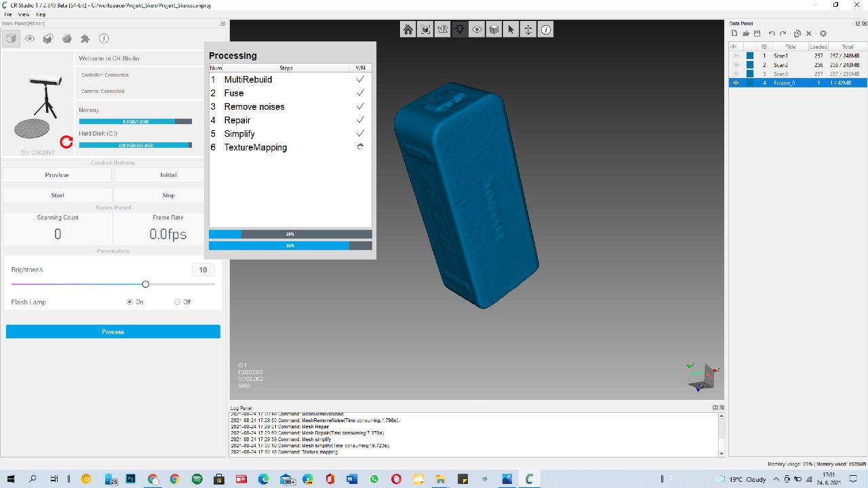Click the Initial button
Screen dimensions: 868x488
168,175
